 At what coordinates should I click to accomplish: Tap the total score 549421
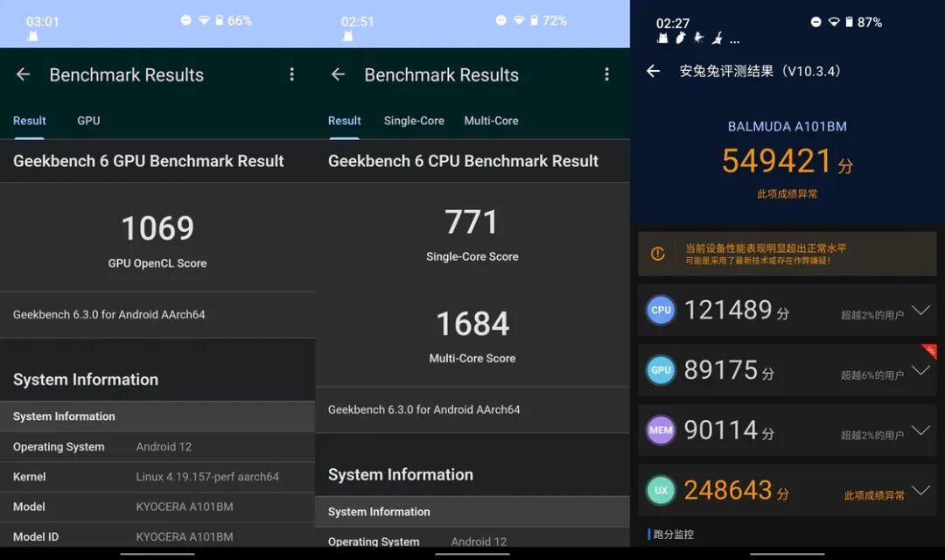point(777,161)
